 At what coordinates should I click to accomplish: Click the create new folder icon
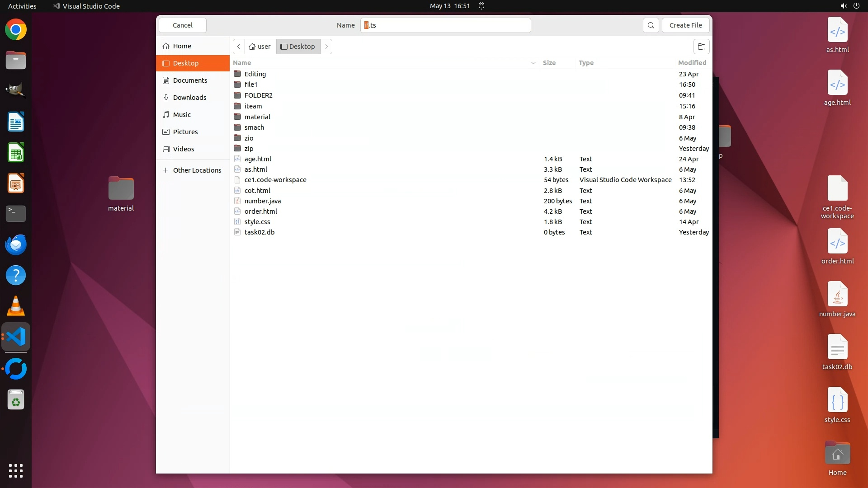click(701, 47)
